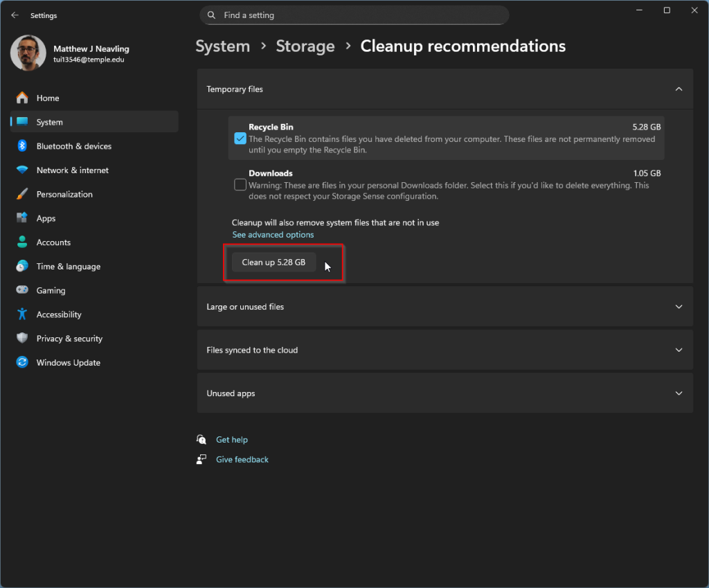
Task: Open Apps settings in sidebar
Action: point(46,219)
